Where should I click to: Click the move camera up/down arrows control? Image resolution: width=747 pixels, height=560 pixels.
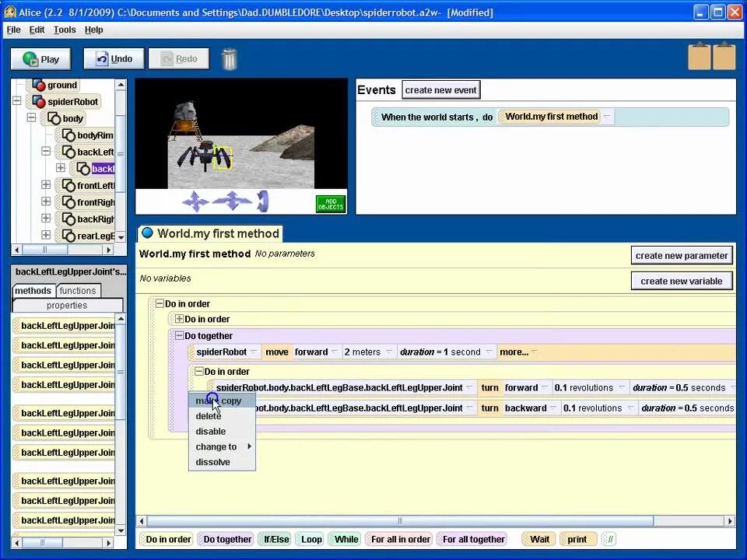click(x=195, y=201)
